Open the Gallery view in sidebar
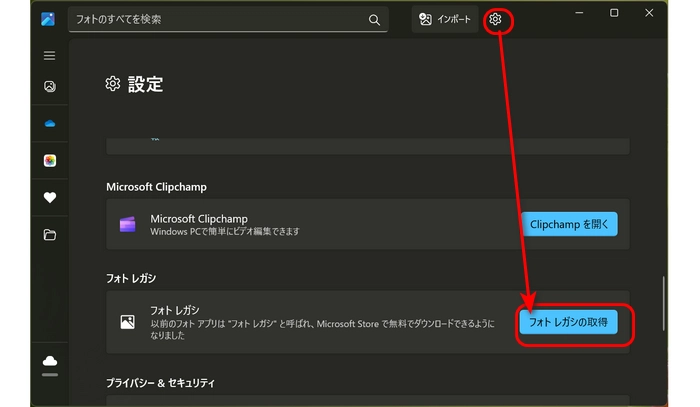 [x=49, y=87]
